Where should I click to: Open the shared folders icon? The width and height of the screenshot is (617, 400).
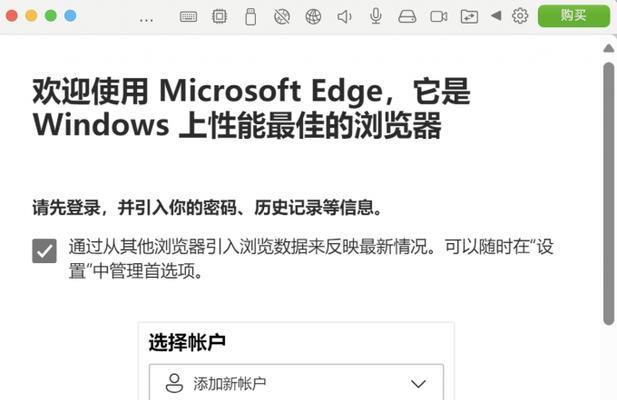[x=469, y=17]
